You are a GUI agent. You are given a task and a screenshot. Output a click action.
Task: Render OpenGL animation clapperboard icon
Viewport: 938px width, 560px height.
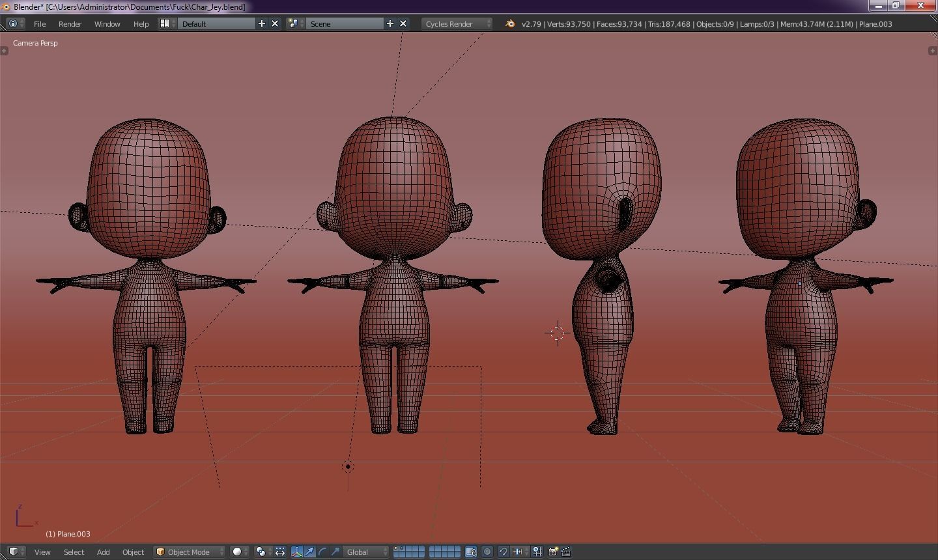tap(566, 552)
